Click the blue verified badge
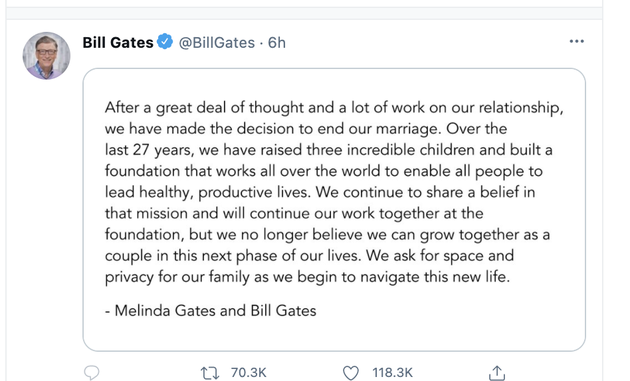Image resolution: width=630 pixels, height=381 pixels. click(165, 42)
